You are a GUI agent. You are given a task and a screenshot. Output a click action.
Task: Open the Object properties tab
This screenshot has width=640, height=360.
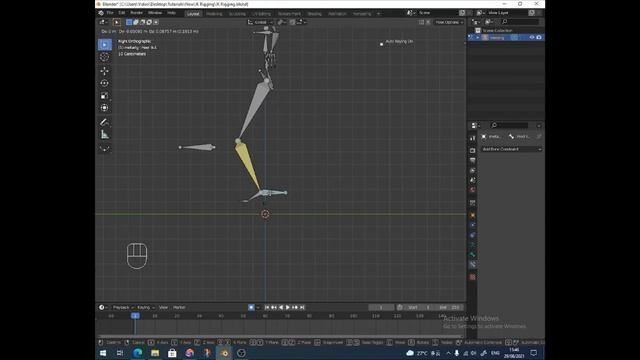(x=472, y=215)
